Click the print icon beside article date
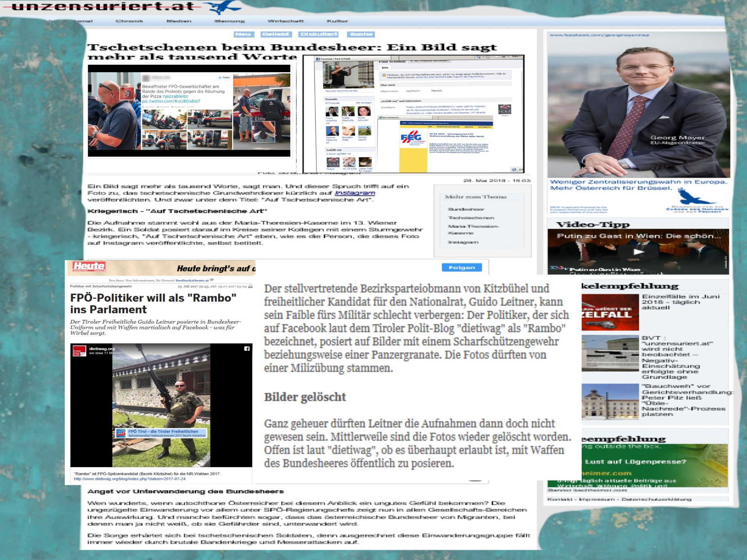This screenshot has width=747, height=560. (x=250, y=286)
